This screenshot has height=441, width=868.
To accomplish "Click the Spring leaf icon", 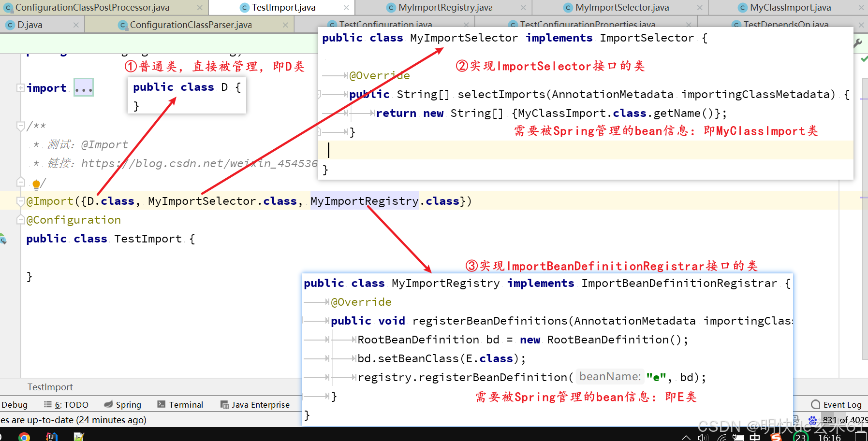I will [108, 404].
